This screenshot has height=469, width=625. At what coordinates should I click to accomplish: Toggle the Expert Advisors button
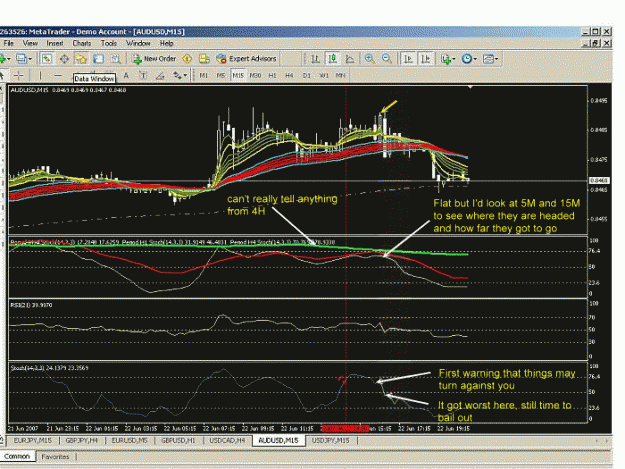point(246,59)
